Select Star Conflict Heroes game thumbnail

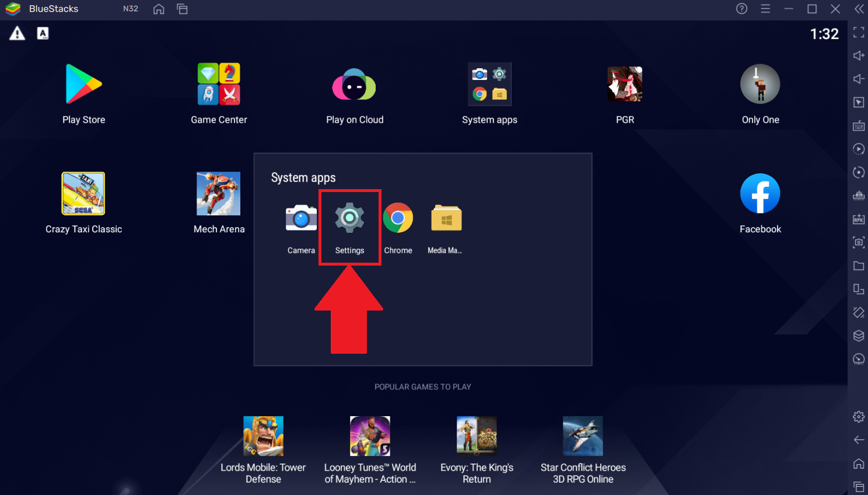point(583,436)
